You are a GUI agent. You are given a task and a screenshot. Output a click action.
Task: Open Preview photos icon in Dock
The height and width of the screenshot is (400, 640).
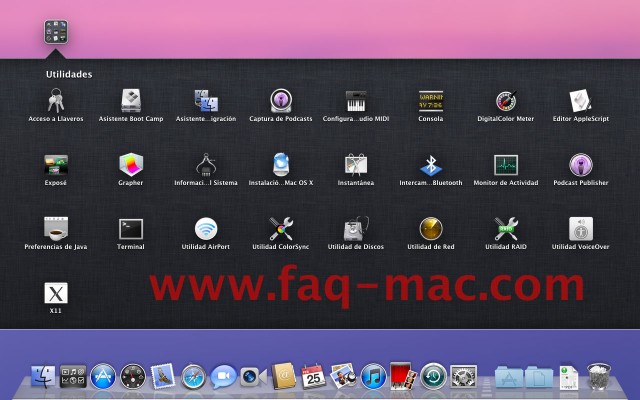[343, 376]
